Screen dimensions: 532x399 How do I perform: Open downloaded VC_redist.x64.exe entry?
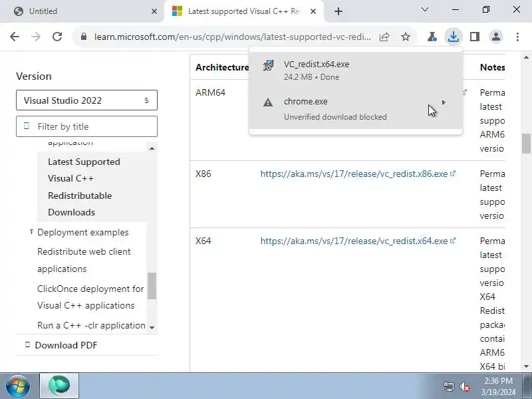click(355, 70)
